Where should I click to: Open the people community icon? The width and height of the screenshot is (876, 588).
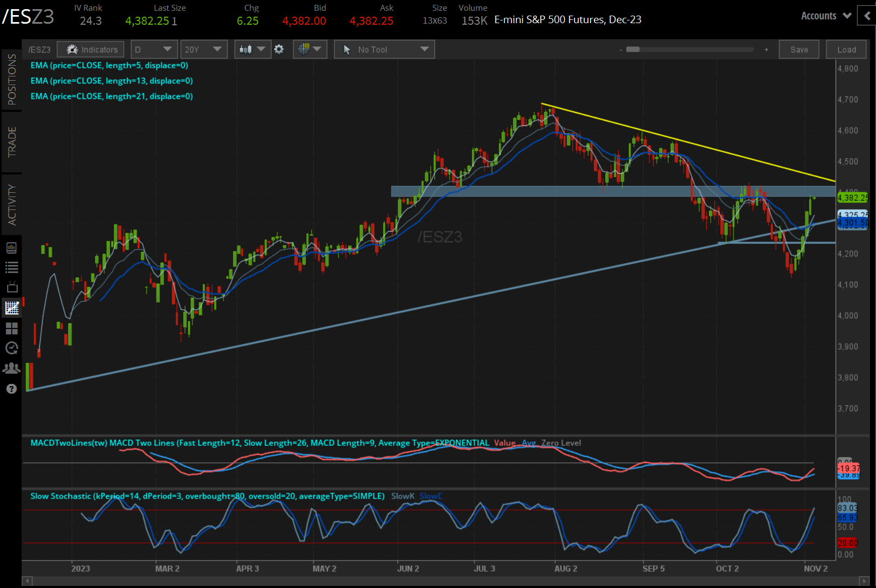[11, 368]
